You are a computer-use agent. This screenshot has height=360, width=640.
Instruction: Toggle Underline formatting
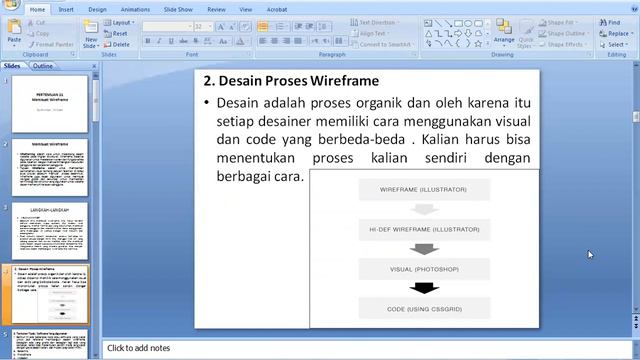[171, 41]
